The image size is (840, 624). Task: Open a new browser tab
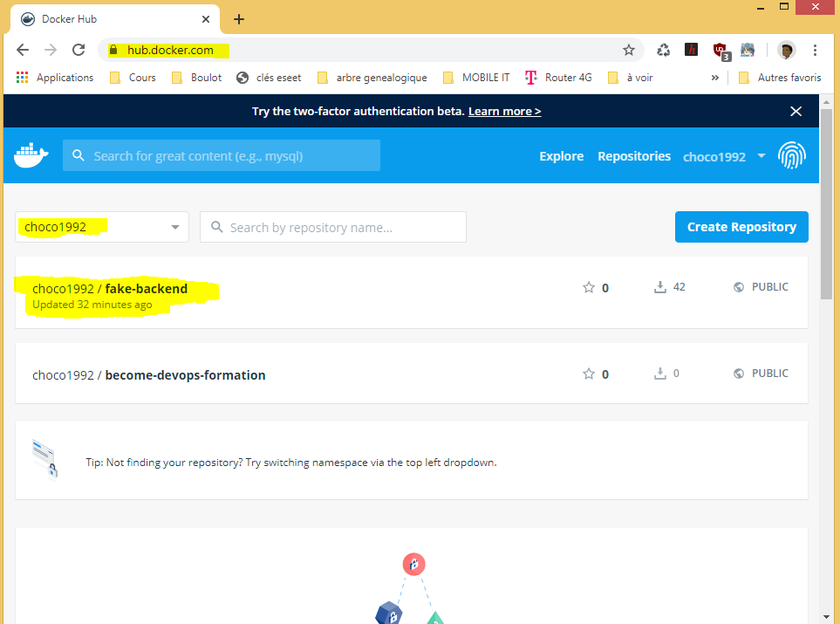tap(239, 19)
